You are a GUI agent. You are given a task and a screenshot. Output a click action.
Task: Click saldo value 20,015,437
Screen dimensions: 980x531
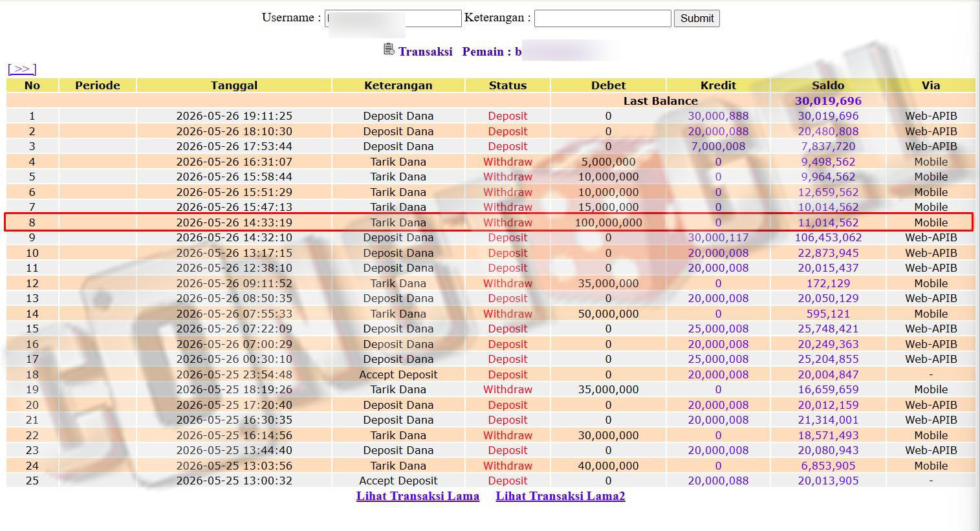828,268
